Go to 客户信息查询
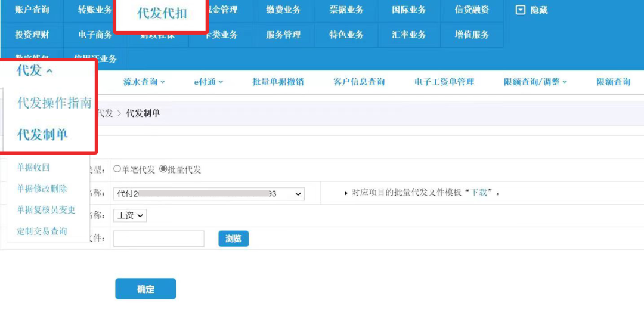 pos(359,82)
